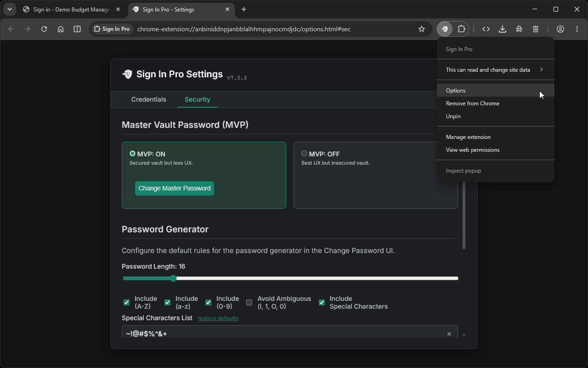Choose Options from the extension menu
The width and height of the screenshot is (588, 368).
point(496,91)
